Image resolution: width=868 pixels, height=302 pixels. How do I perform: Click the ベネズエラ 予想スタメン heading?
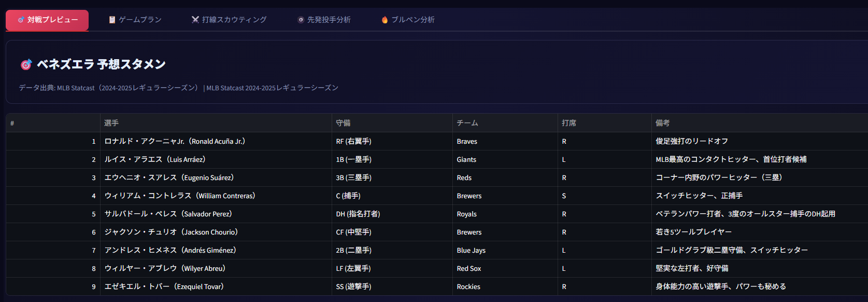[x=101, y=64]
